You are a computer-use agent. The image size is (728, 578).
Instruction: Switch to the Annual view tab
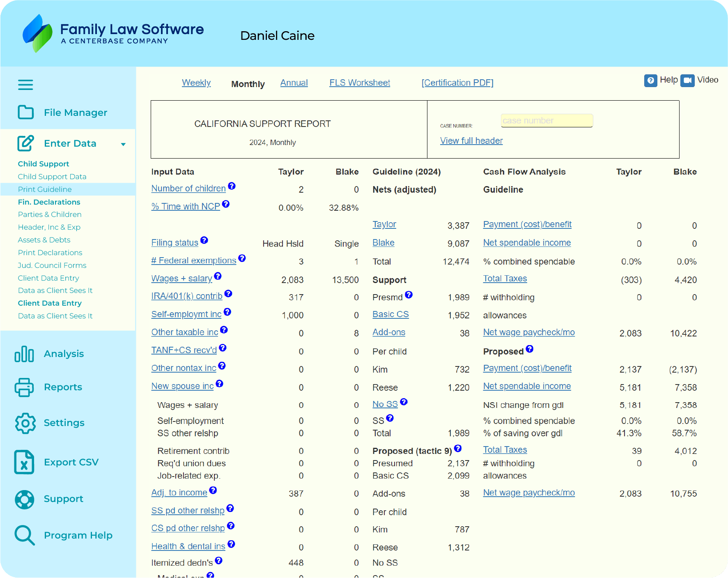pos(294,83)
